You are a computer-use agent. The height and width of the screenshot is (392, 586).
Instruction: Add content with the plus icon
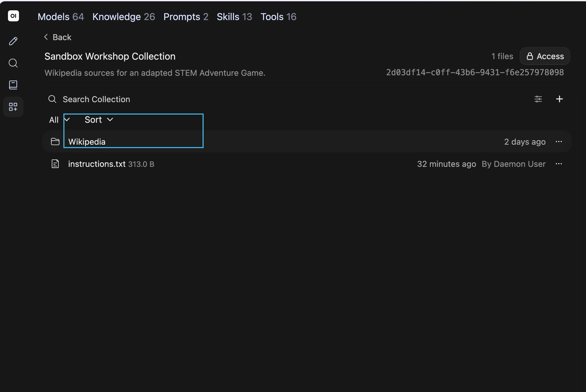click(559, 99)
